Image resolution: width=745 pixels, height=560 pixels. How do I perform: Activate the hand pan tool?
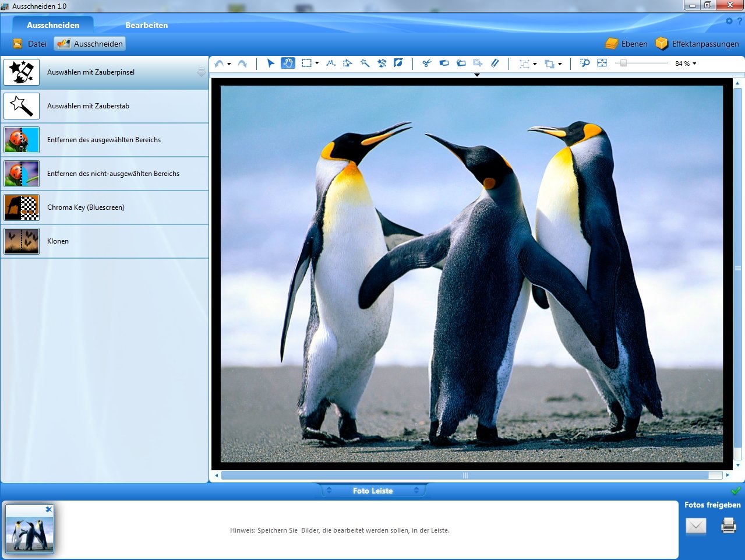pos(288,63)
